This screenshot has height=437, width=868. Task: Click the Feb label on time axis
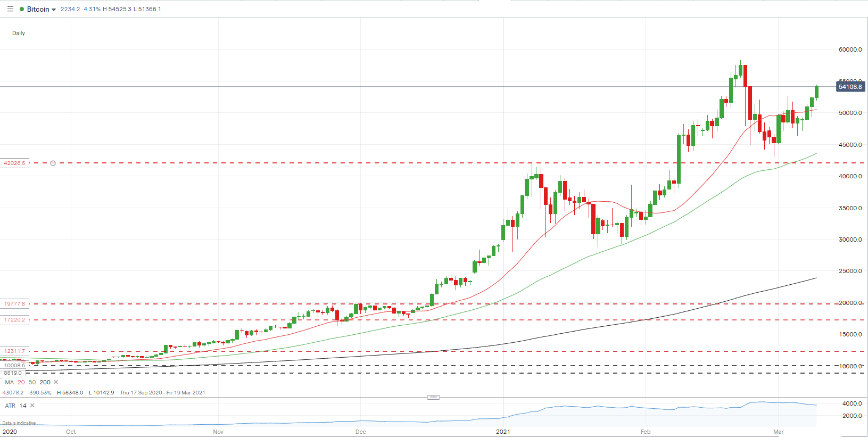pos(646,432)
